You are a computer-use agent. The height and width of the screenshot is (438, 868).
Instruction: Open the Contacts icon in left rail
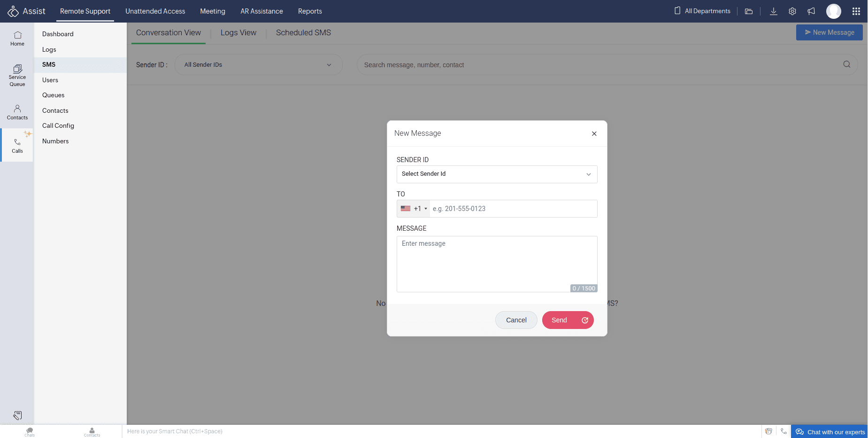(x=17, y=112)
